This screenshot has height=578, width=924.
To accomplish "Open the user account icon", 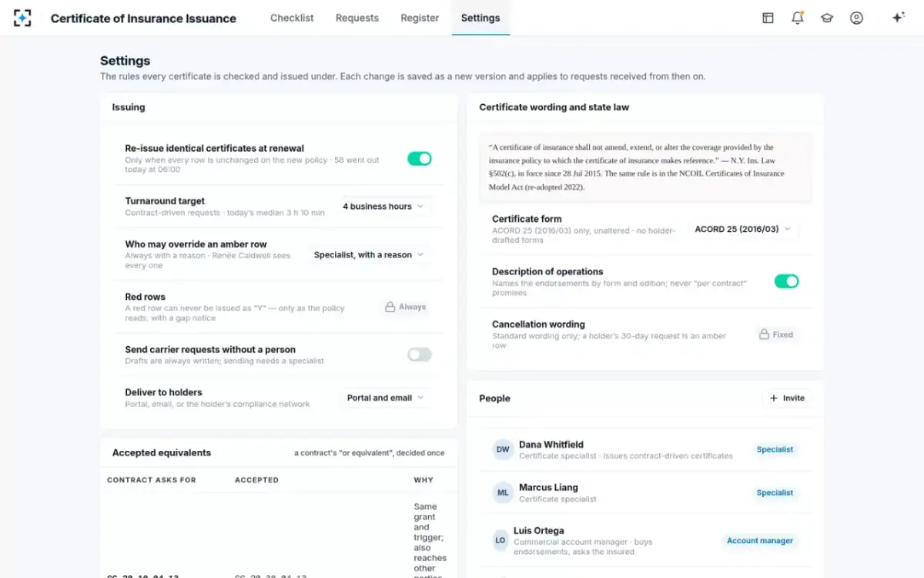I will (x=856, y=18).
